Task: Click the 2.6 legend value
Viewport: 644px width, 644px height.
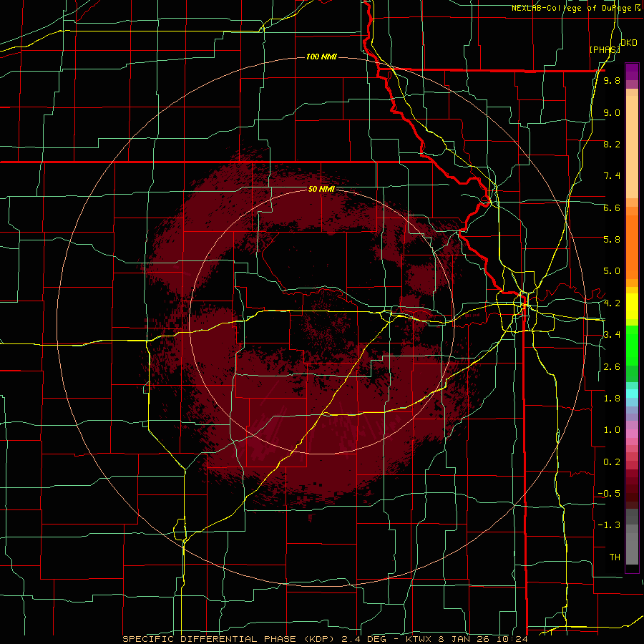Action: coord(612,367)
